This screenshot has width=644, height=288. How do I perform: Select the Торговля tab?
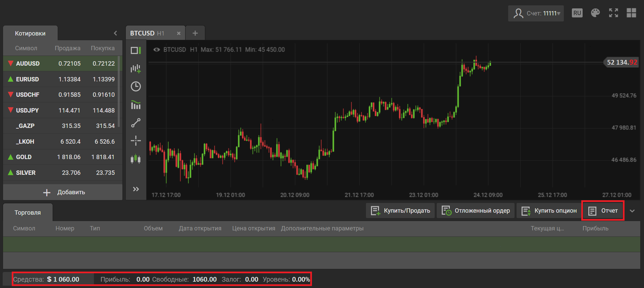point(28,212)
